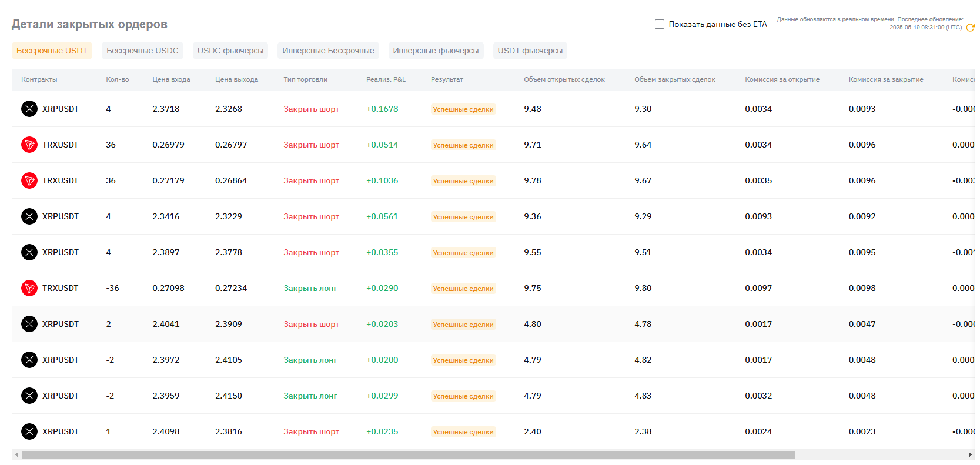980x465 pixels.
Task: Click TRX icon in the -36 quantity row
Action: pyautogui.click(x=29, y=288)
